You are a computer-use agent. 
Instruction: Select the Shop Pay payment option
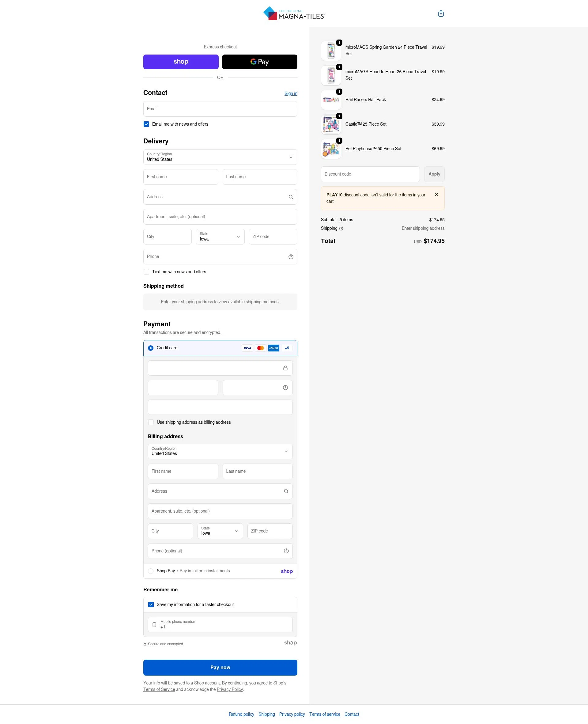tap(150, 571)
